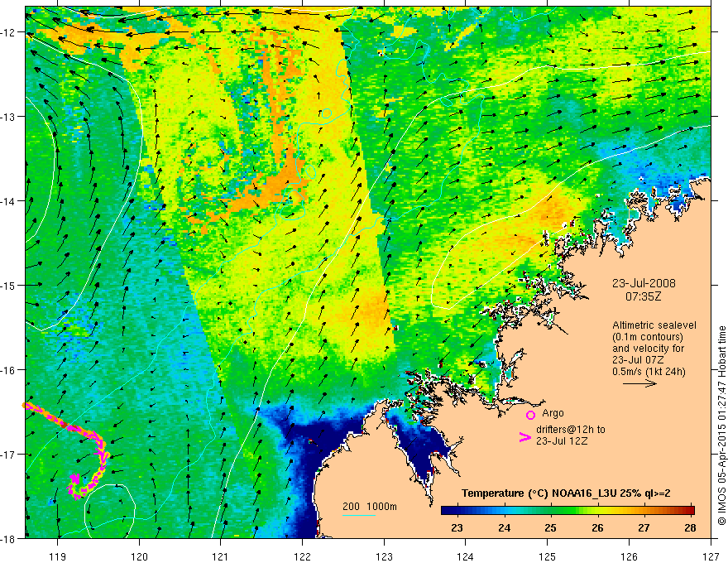The image size is (728, 563).
Task: Click the color bar value '28'
Action: [x=690, y=527]
